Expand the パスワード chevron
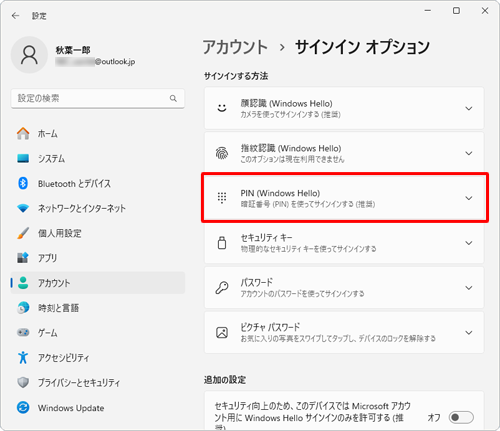This screenshot has height=431, width=500. point(469,288)
